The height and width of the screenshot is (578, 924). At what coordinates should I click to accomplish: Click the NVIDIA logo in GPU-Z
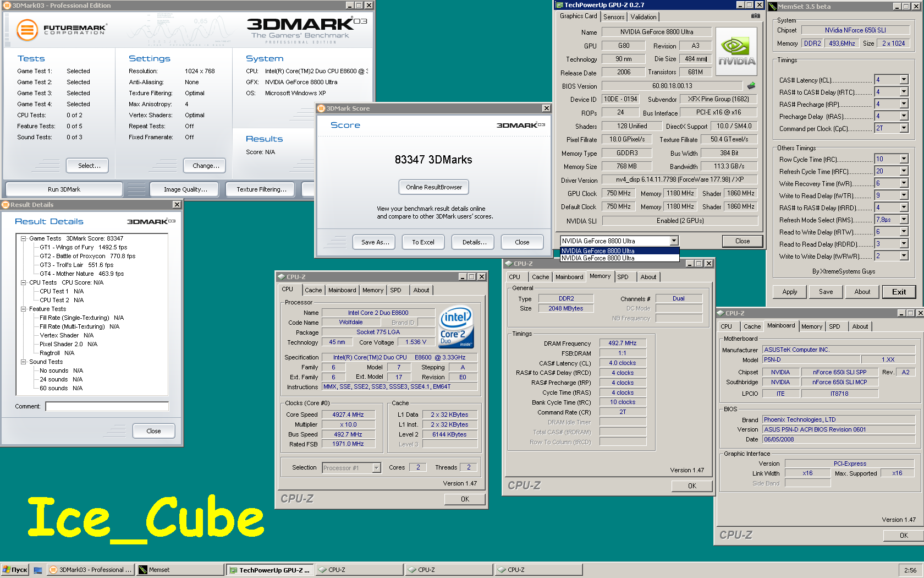click(736, 51)
